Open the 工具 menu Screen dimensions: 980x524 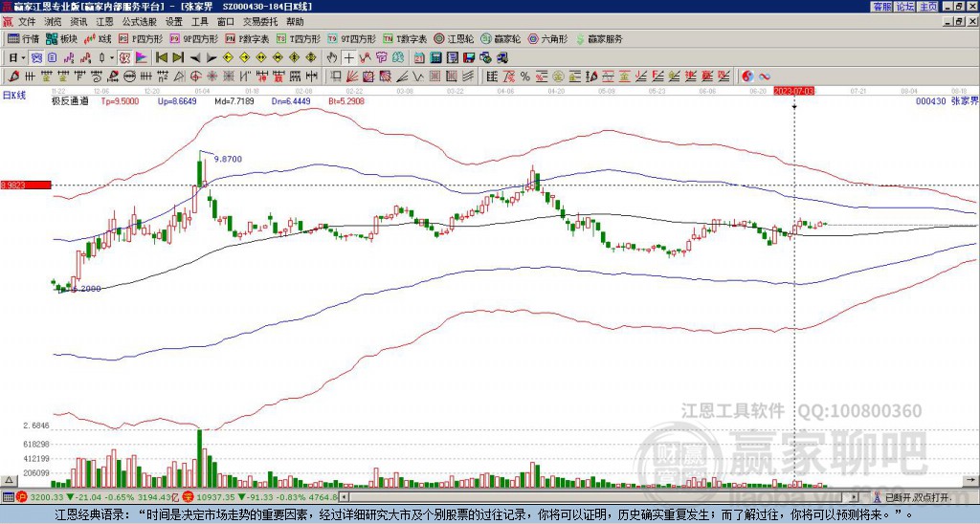coord(199,22)
